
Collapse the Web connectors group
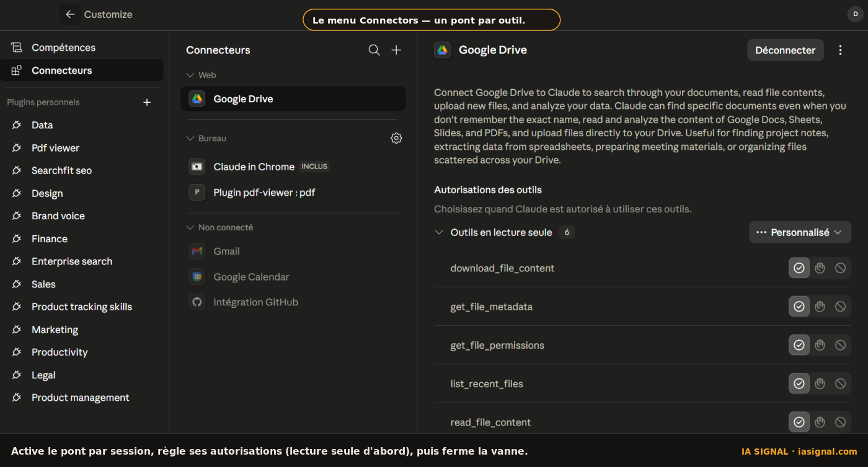click(x=190, y=75)
